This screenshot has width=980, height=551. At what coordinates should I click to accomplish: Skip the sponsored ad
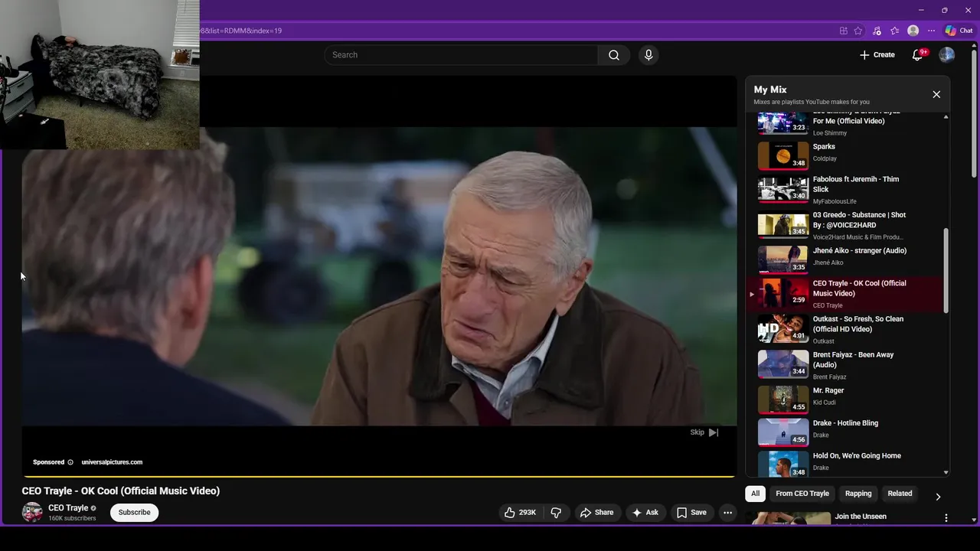(x=704, y=432)
